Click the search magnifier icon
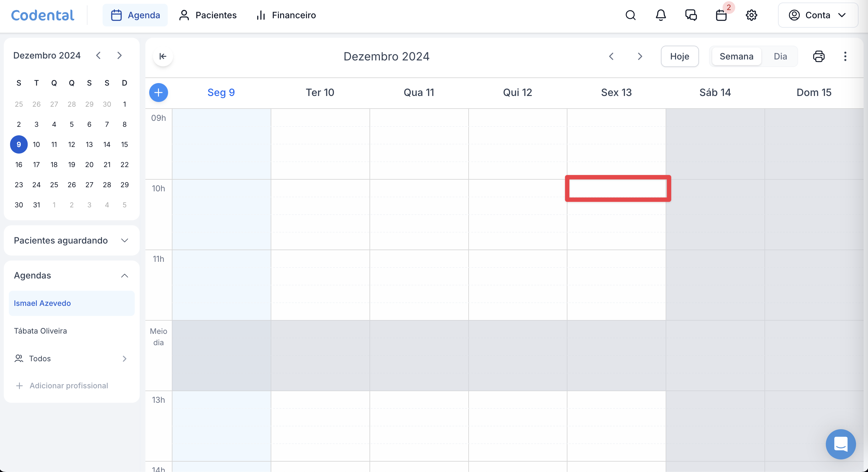This screenshot has height=472, width=868. (x=630, y=15)
